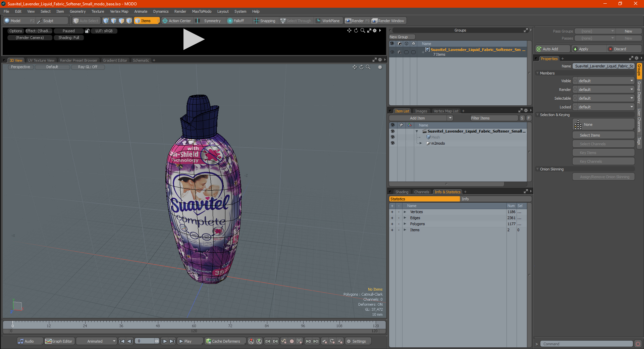The width and height of the screenshot is (644, 349).
Task: Open Falloff options
Action: tap(236, 21)
